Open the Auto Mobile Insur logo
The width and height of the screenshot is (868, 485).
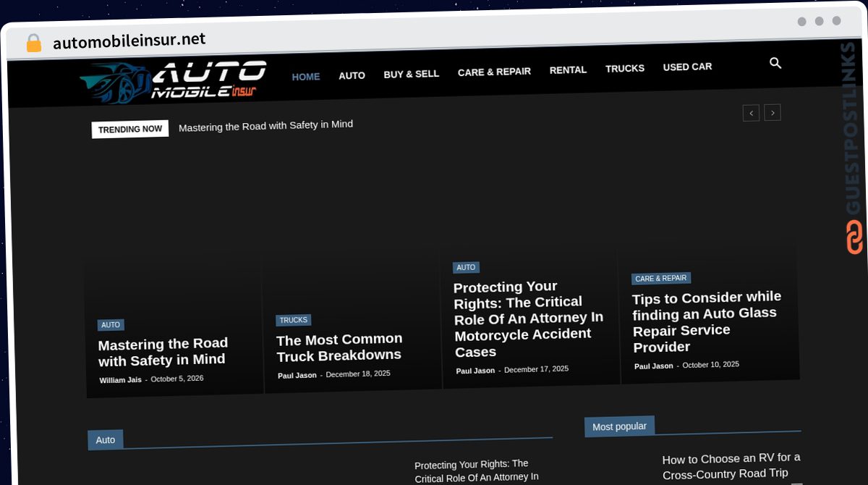click(174, 82)
